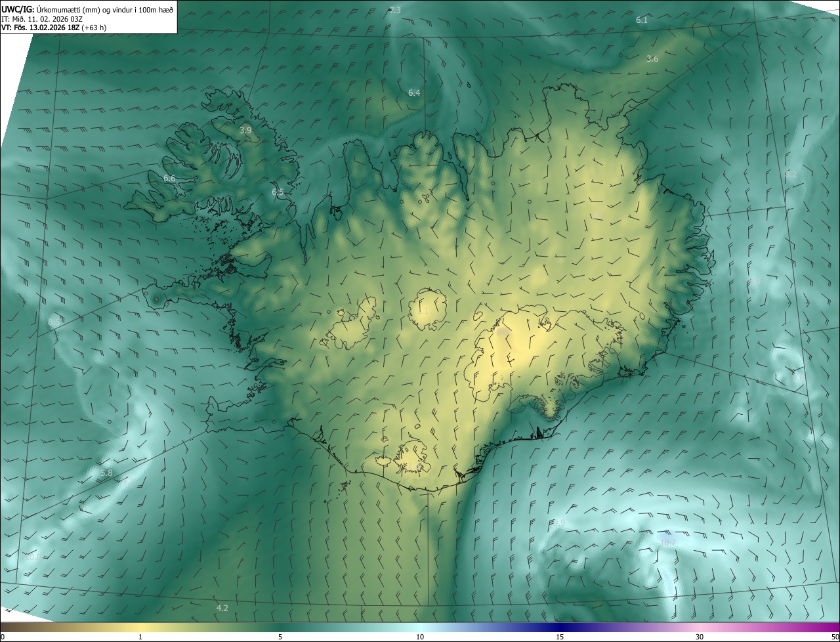Click the "3.6" value label on map
The height and width of the screenshot is (642, 840).
[652, 58]
